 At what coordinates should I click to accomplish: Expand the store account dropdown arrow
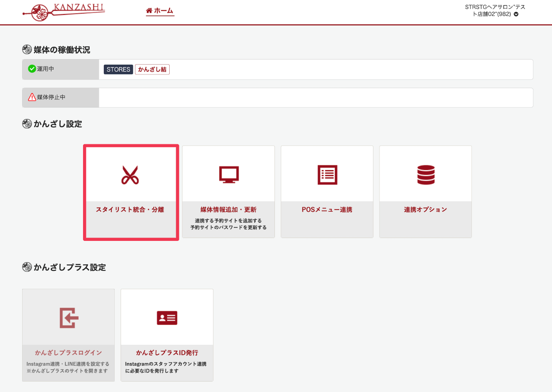516,14
